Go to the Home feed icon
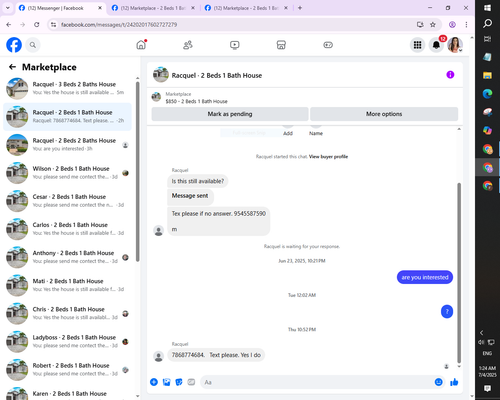500x400 pixels. pyautogui.click(x=141, y=45)
